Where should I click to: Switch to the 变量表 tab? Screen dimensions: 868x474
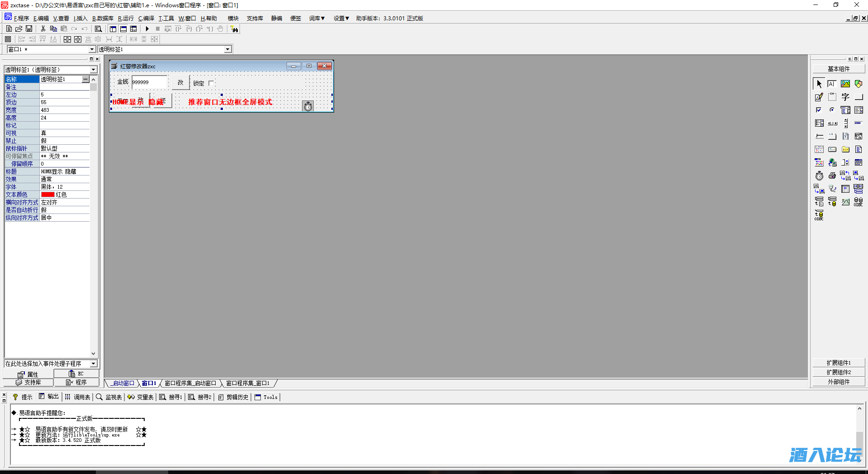point(141,397)
